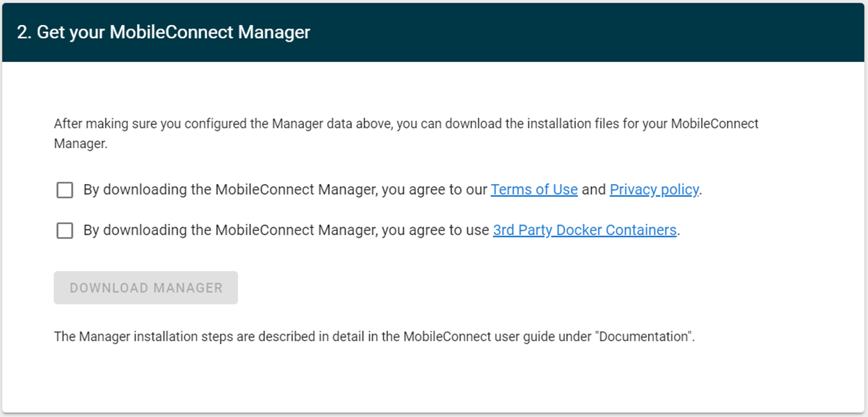This screenshot has width=868, height=417.
Task: Tick the Terms of Use agreement checkbox
Action: pyautogui.click(x=65, y=190)
